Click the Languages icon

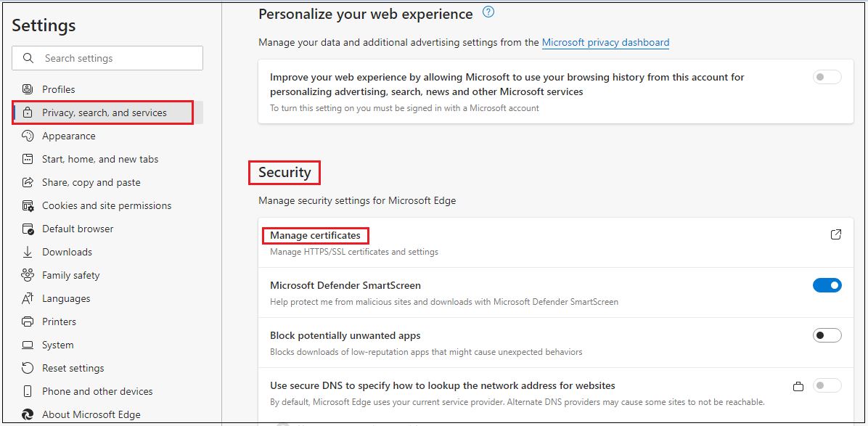click(28, 298)
